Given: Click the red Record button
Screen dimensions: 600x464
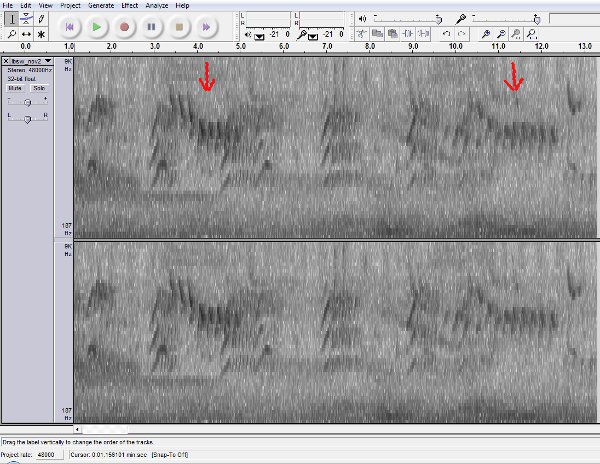Looking at the screenshot, I should (124, 26).
